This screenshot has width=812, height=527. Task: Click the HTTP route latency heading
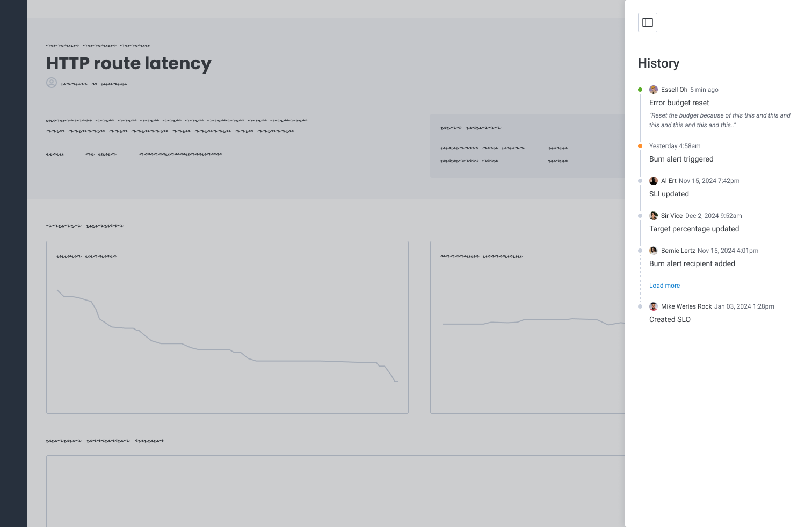coord(129,63)
